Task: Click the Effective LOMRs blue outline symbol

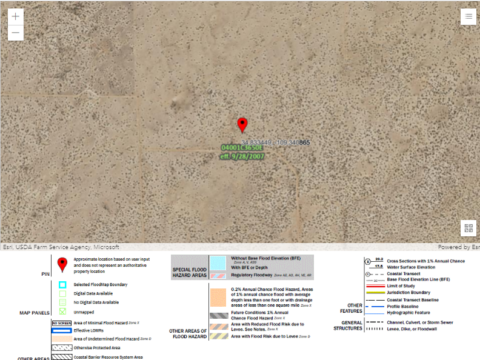Action: 62,331
